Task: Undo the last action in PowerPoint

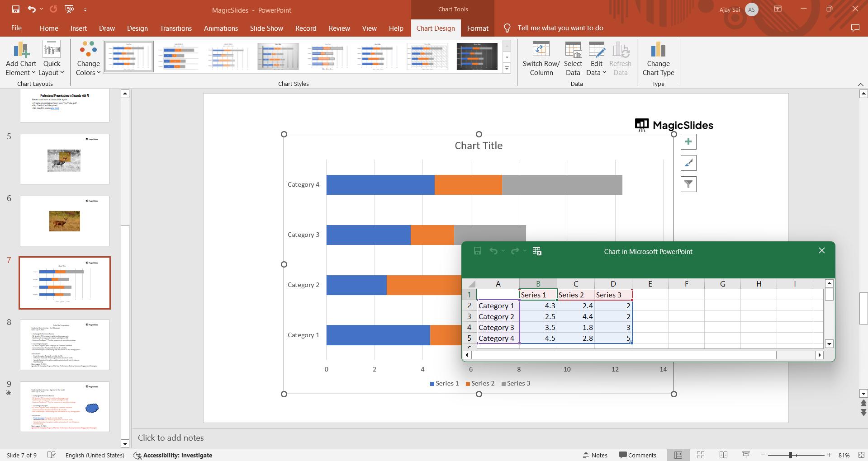Action: [x=31, y=9]
